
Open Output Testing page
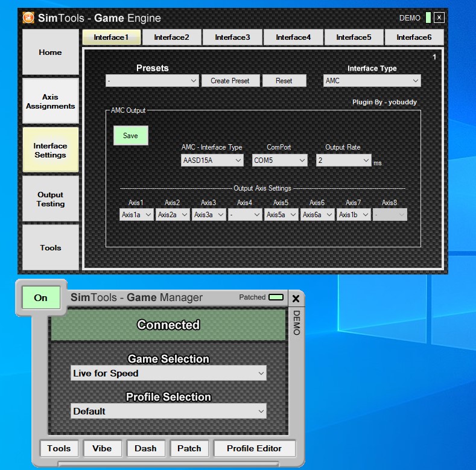pyautogui.click(x=51, y=199)
